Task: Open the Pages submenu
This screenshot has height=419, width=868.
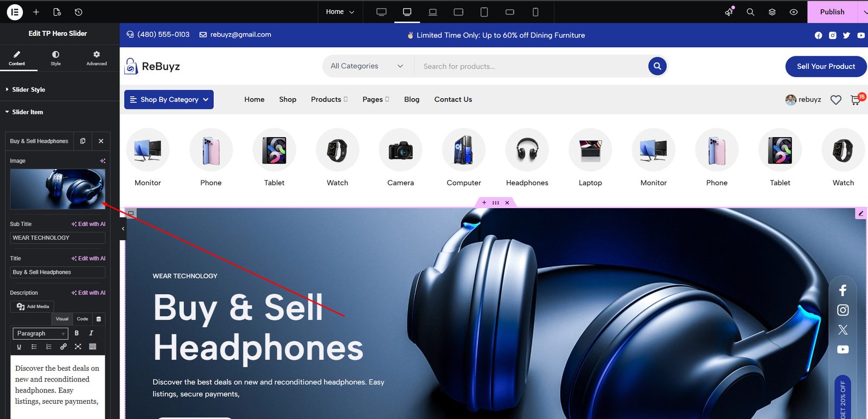Action: [376, 100]
